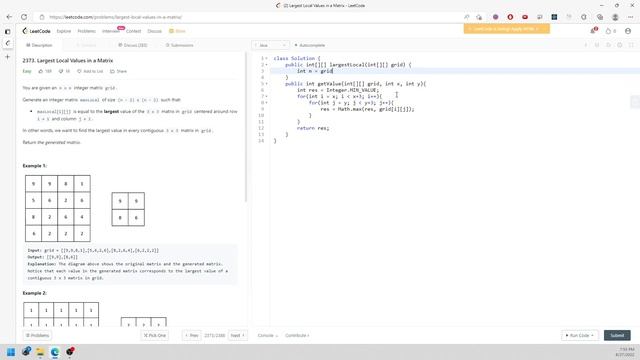Viewport: 640px width, 360px height.
Task: Collapse code fold arrow on line 7
Action: [x=267, y=96]
